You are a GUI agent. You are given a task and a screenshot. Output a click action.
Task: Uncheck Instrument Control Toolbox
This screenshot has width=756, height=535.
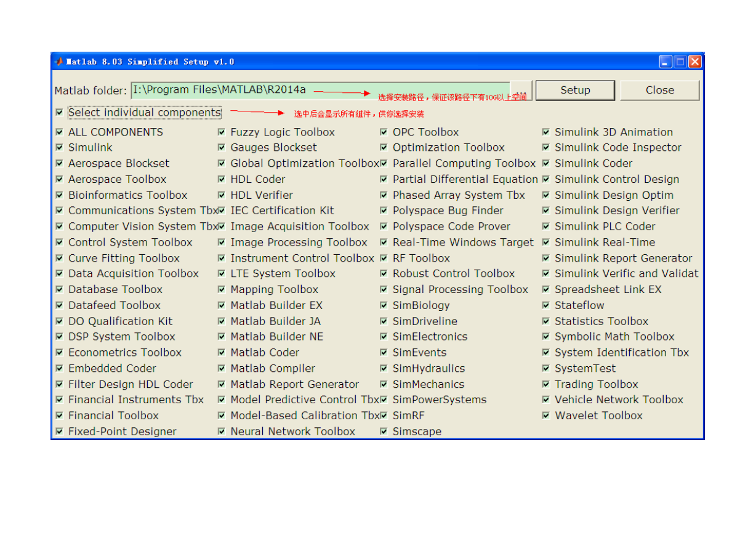pyautogui.click(x=222, y=258)
